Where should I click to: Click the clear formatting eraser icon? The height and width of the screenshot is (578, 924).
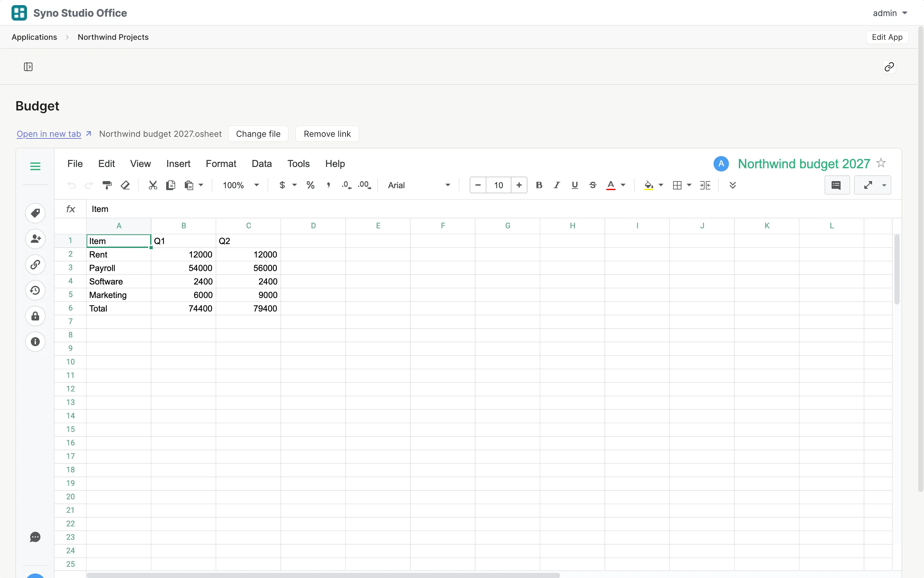(x=125, y=185)
